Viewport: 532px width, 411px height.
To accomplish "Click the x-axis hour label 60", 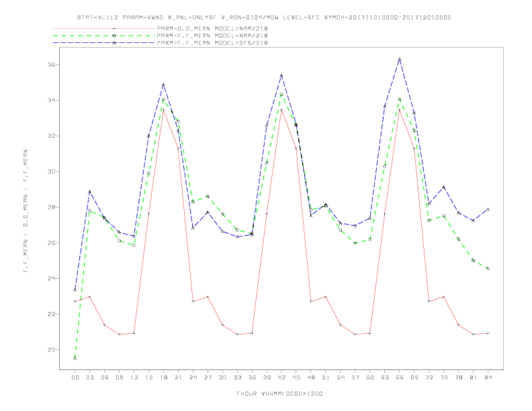I will coord(370,377).
